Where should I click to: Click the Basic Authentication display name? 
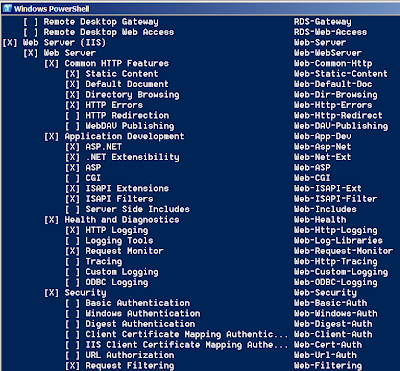[x=138, y=303]
